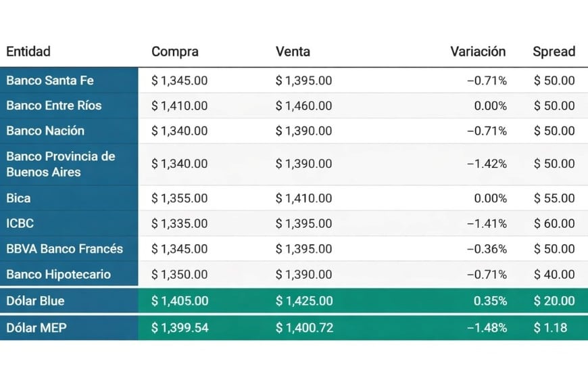This screenshot has height=391, width=588.
Task: Click Dólar MEP's −1.48% variation value
Action: pos(487,327)
